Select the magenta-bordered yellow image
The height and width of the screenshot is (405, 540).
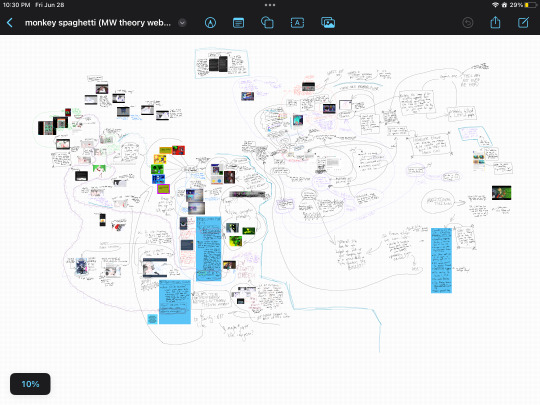(x=164, y=189)
